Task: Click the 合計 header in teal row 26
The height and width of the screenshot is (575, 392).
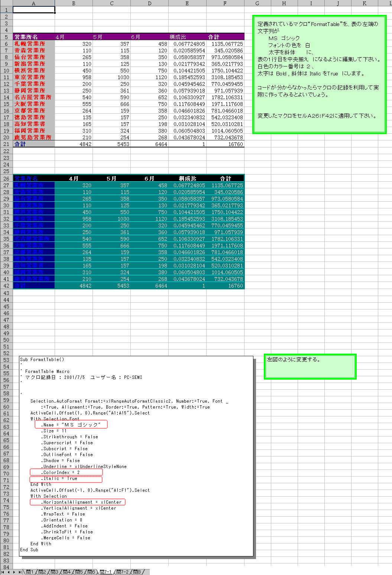Action: click(225, 178)
